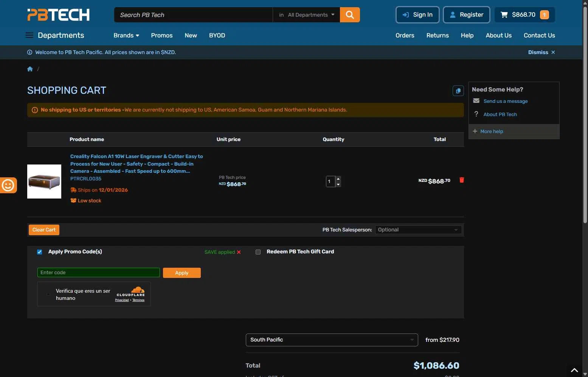This screenshot has width=588, height=377.
Task: Tick the Cloudflare human verification checkbox
Action: pos(48,294)
